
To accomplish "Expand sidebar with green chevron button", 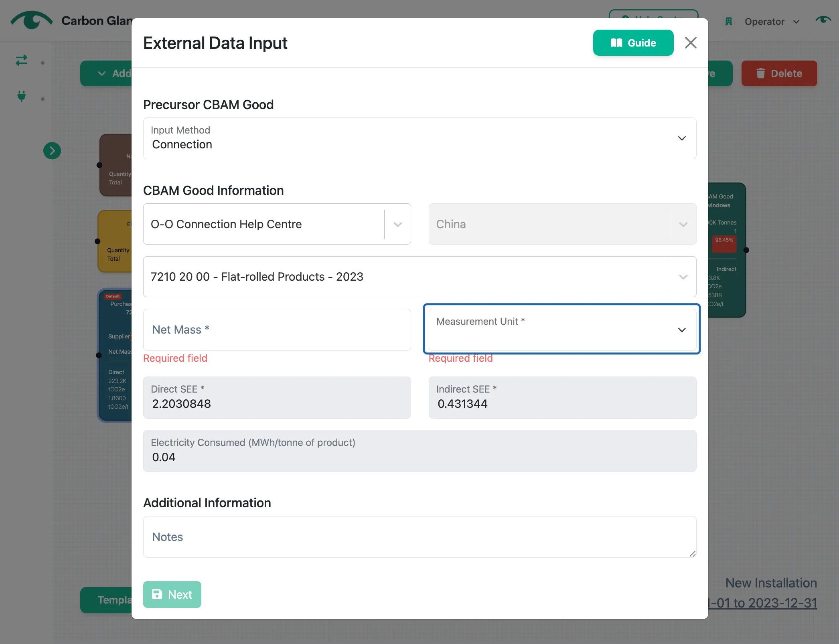I will 52,151.
